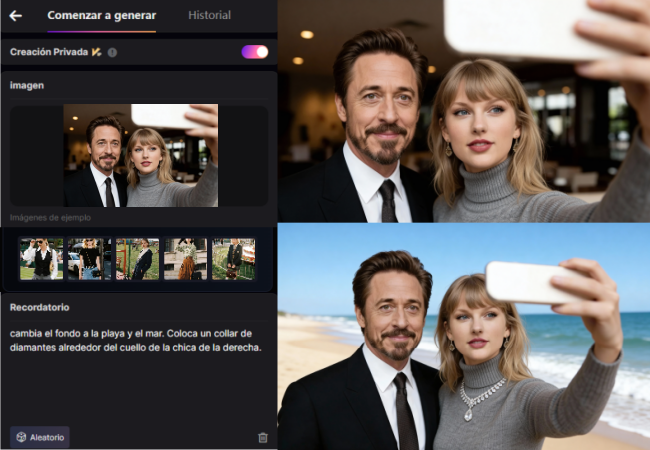Select the Comenzar a generar tab

(101, 15)
